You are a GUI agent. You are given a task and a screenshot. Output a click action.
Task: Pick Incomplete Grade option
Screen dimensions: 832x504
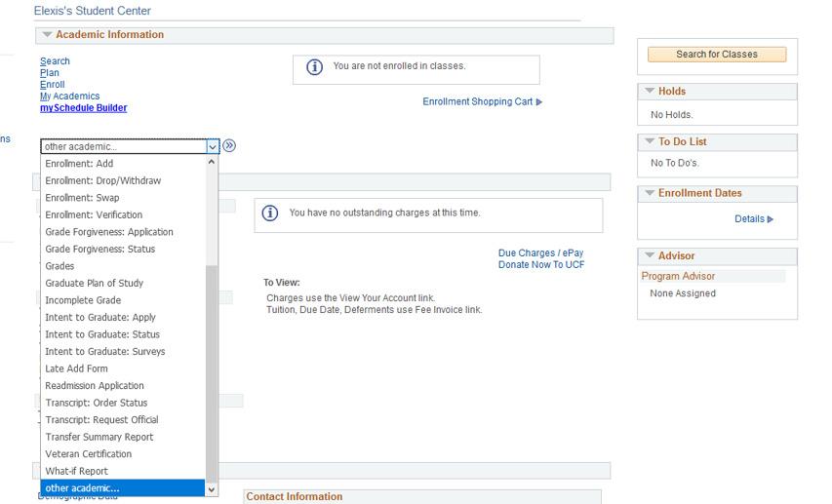[123, 300]
